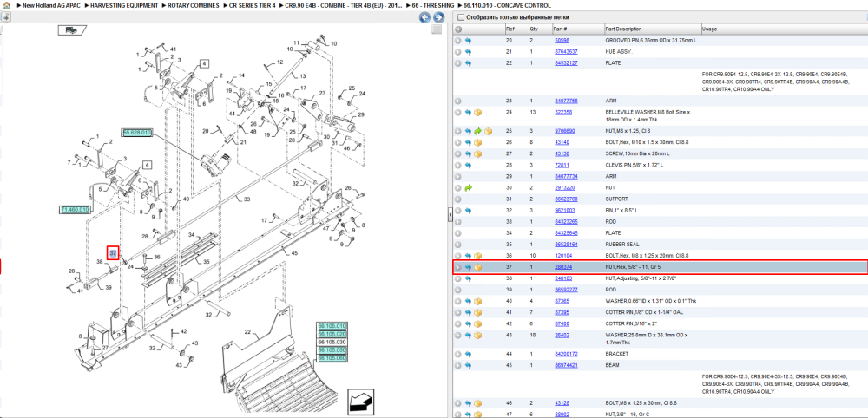Click package icon for WASHER 0.66" row 40
Image resolution: width=868 pixels, height=418 pixels.
[x=477, y=301]
